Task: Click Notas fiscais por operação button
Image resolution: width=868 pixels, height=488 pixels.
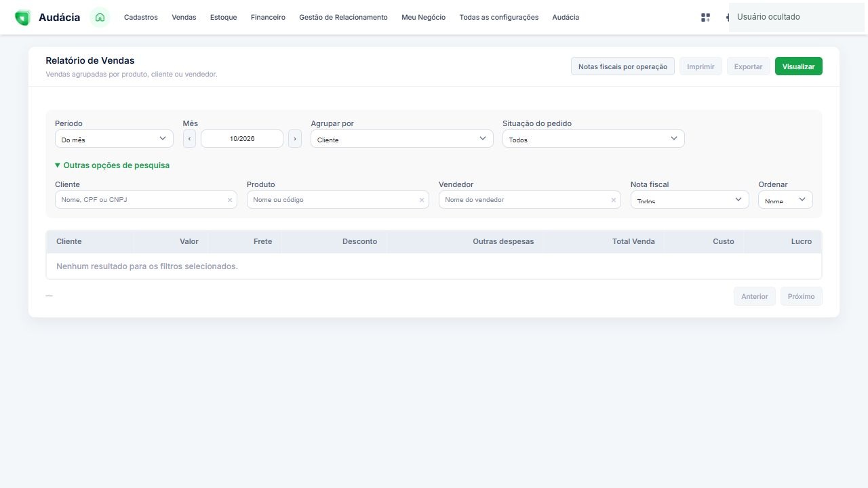Action: coord(623,66)
